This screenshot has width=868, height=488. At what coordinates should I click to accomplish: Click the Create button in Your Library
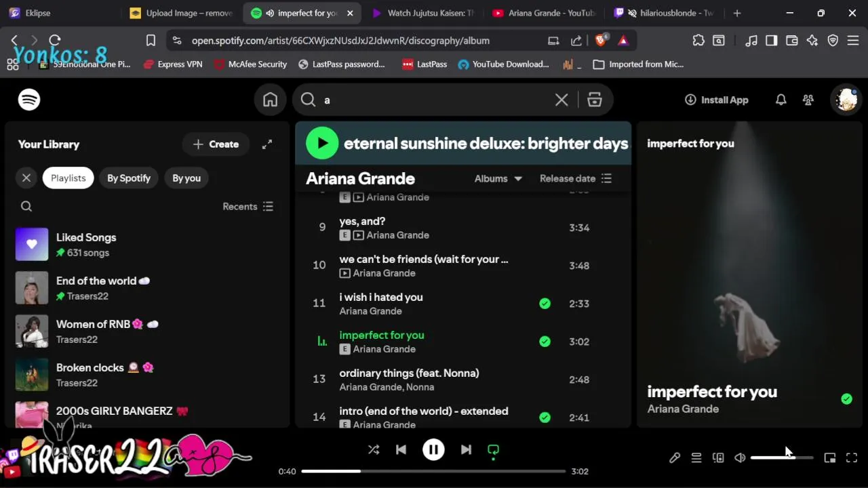coord(216,144)
